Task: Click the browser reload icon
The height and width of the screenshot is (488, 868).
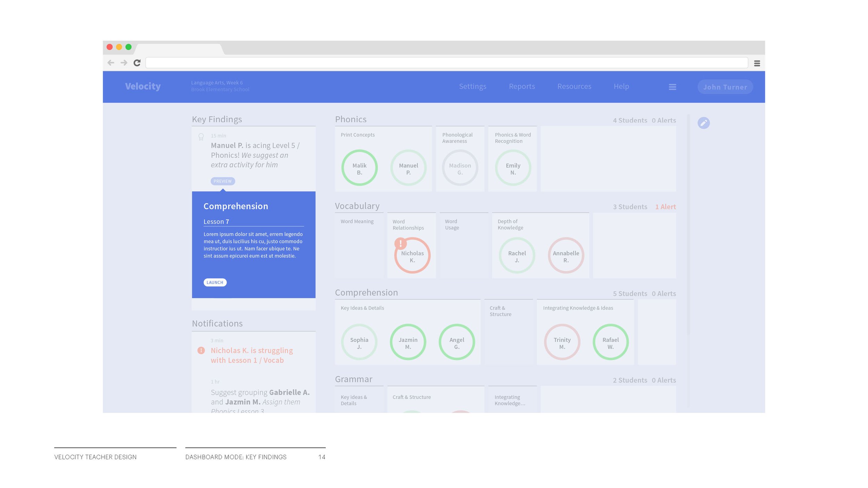Action: point(137,63)
